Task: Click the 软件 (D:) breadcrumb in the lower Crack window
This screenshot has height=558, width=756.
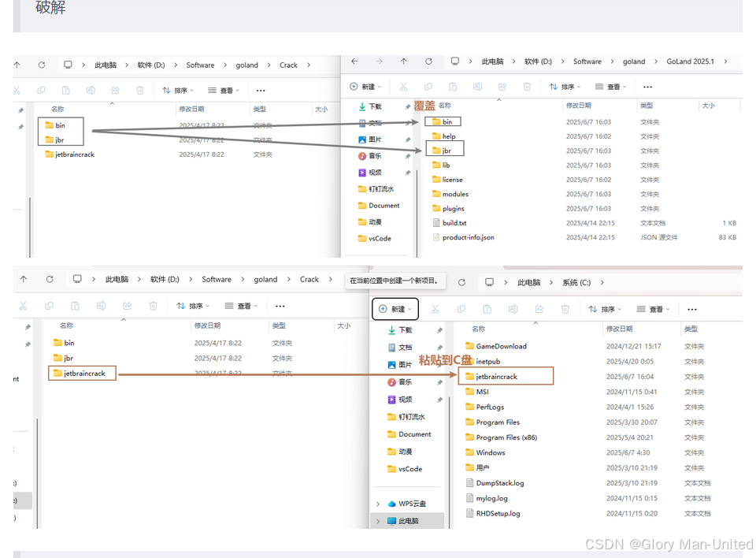Action: point(165,279)
